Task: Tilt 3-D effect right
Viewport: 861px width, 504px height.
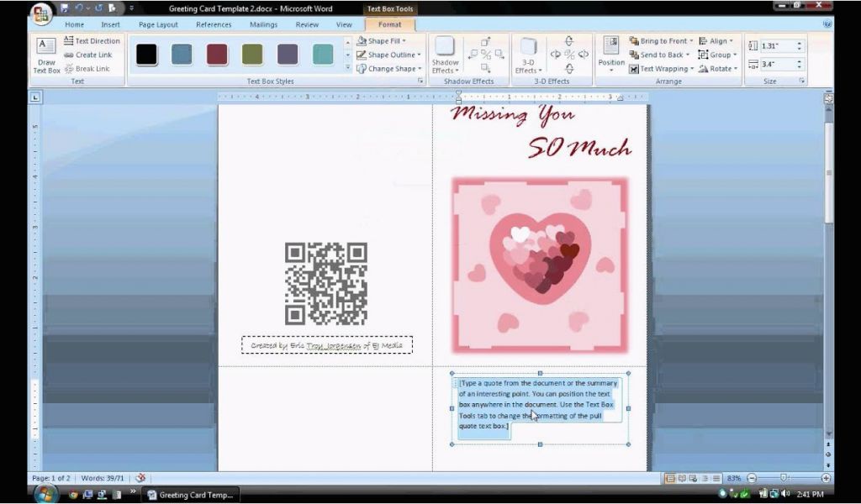Action: click(x=584, y=55)
